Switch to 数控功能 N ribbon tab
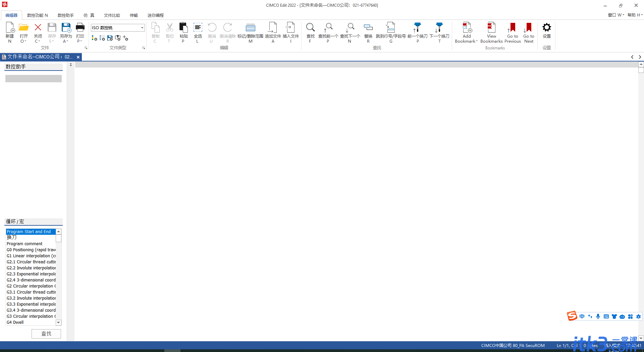 (37, 15)
